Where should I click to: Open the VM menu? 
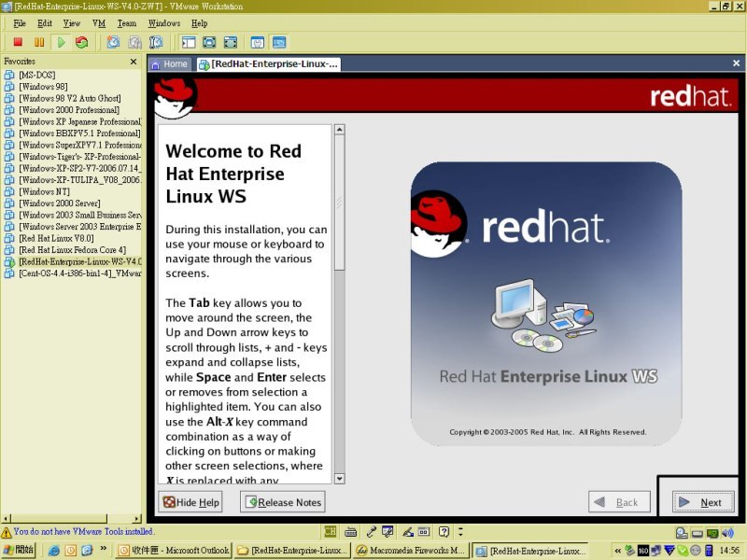[x=99, y=23]
